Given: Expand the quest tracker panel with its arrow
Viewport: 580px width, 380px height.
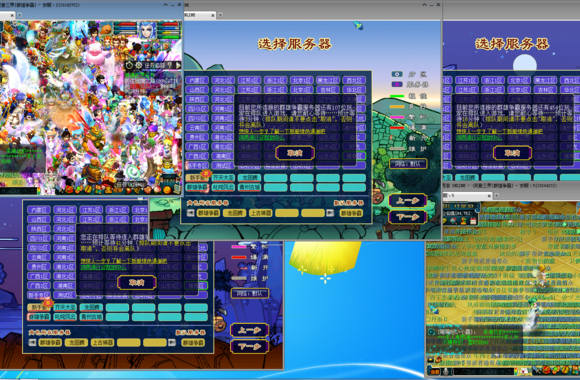Looking at the screenshot, I should coord(178,65).
